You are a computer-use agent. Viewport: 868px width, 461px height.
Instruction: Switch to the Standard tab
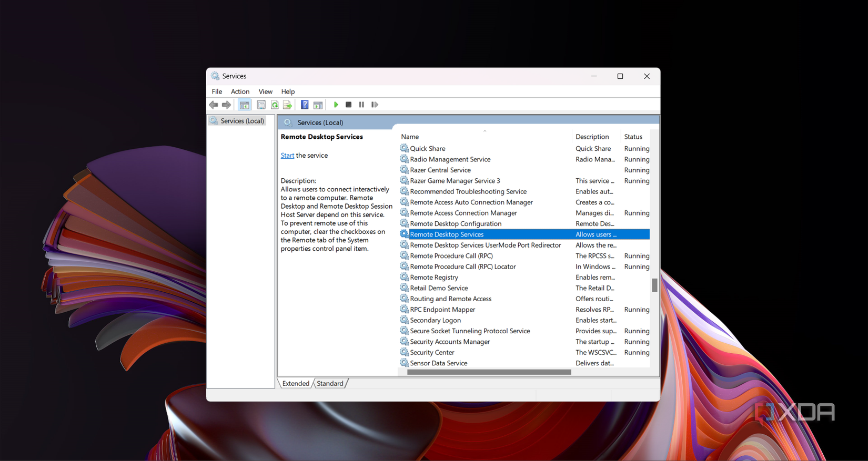330,383
